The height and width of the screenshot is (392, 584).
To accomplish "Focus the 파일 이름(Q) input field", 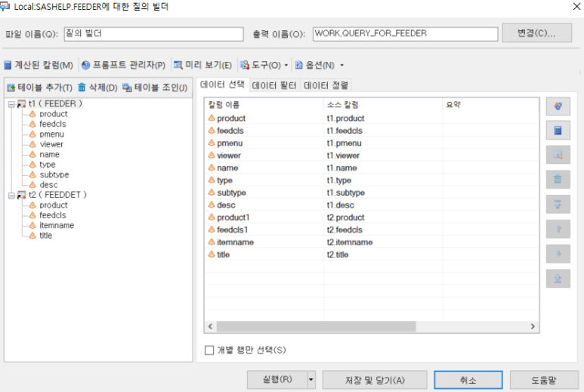I will coord(154,34).
